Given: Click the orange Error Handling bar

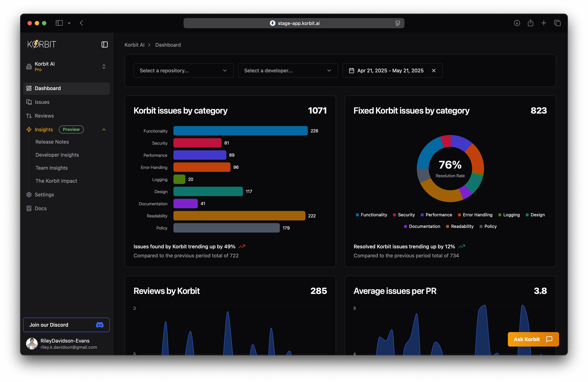Looking at the screenshot, I should (x=202, y=167).
